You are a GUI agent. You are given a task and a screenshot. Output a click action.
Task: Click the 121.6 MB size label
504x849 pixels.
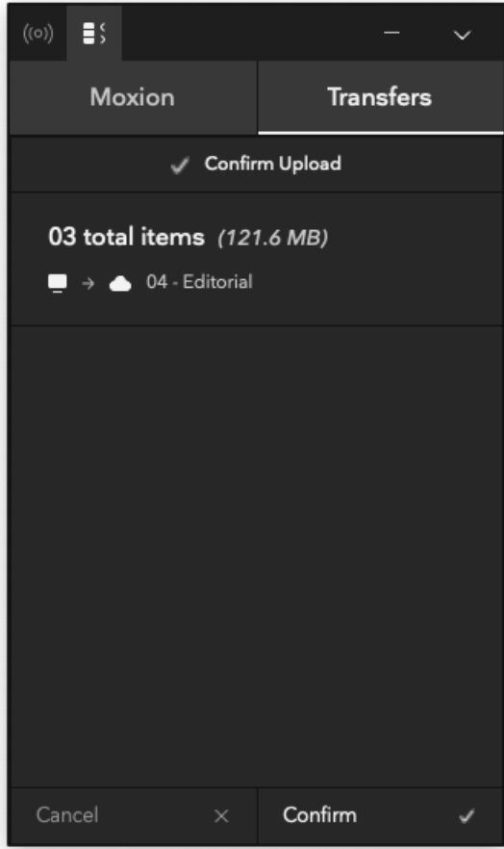point(272,238)
